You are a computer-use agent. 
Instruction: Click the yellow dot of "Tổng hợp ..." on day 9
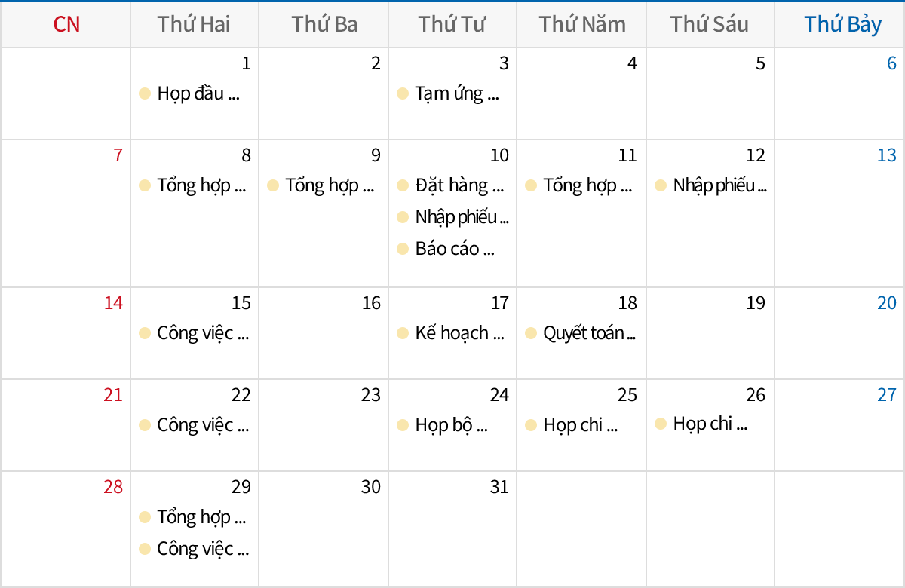[x=273, y=185]
